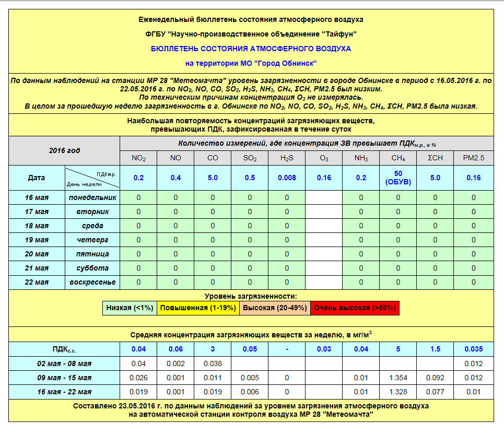Click the blue text "на территории МО Город Обнинск"
Screen dimensions: 504x434
click(251, 63)
